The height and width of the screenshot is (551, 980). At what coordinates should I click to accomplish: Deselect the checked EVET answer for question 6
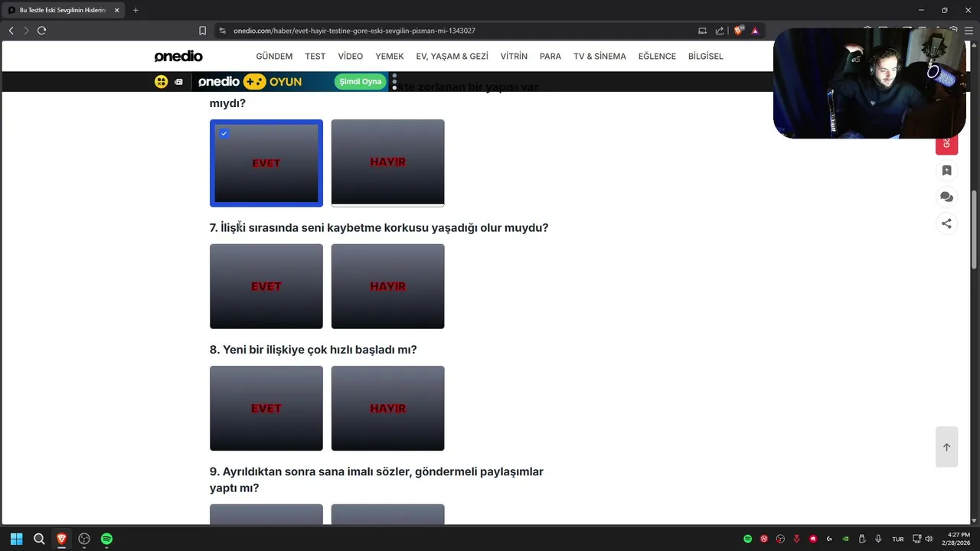click(266, 163)
